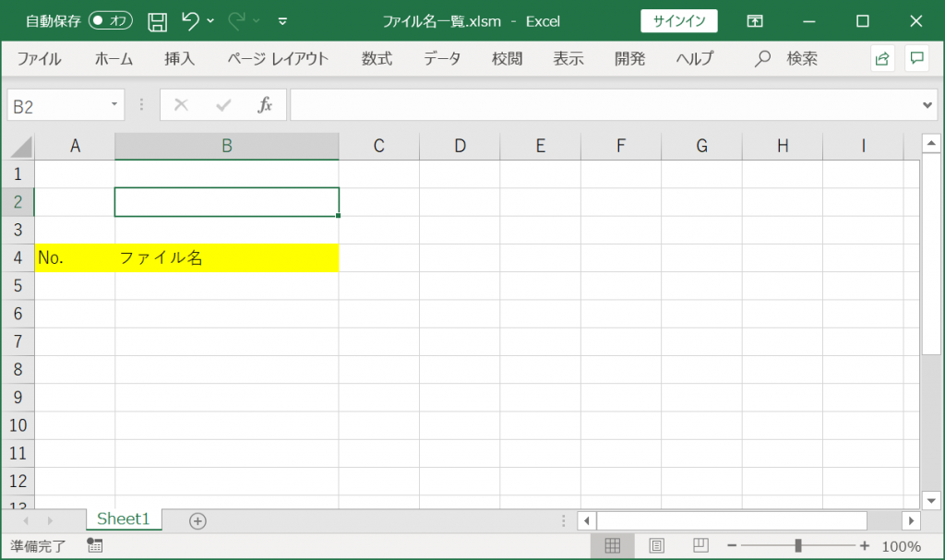The image size is (945, 560).
Task: Zoom in with the plus button
Action: (865, 545)
